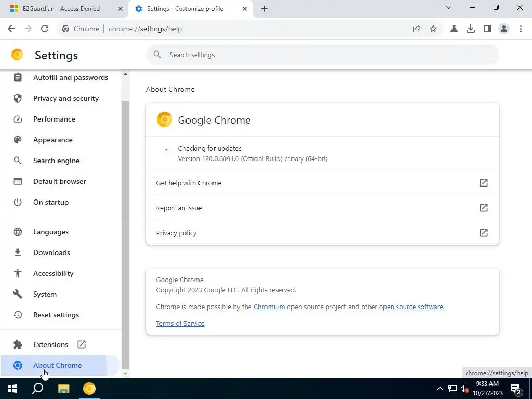Follow the Chromium hyperlink
The height and width of the screenshot is (399, 532).
[x=269, y=307]
